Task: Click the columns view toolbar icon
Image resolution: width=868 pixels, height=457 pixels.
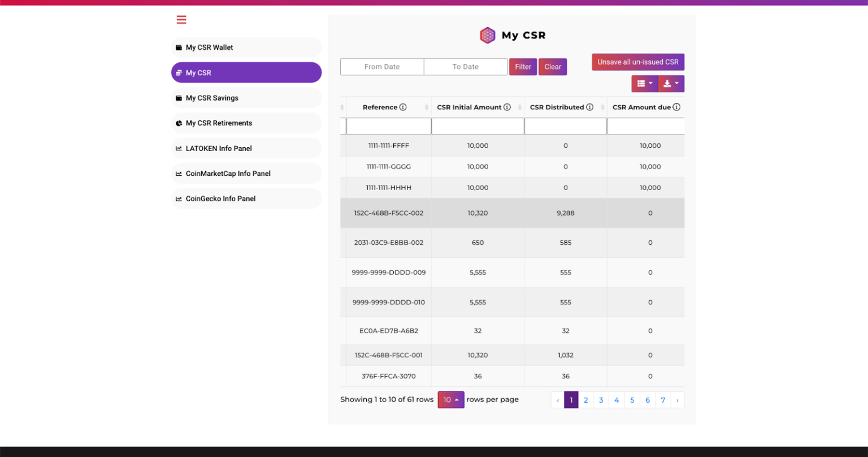Action: point(642,83)
